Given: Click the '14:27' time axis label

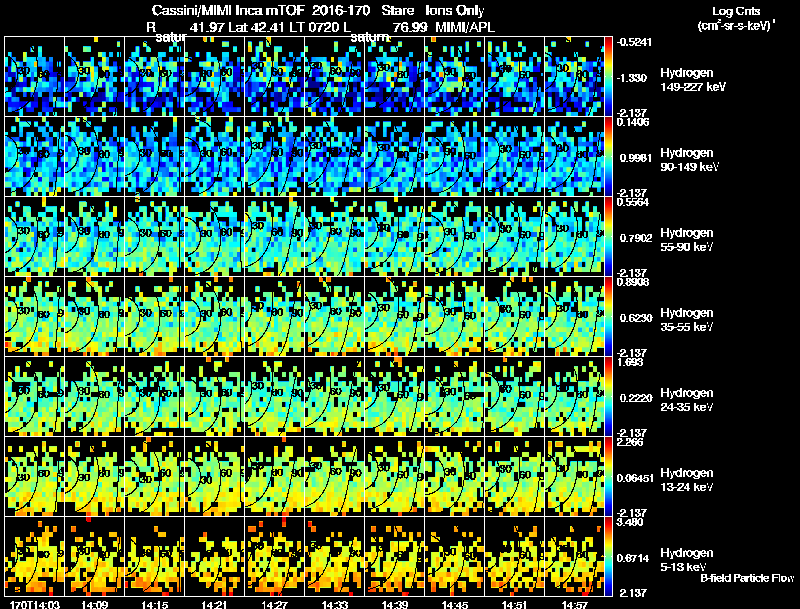Looking at the screenshot, I should 274,604.
